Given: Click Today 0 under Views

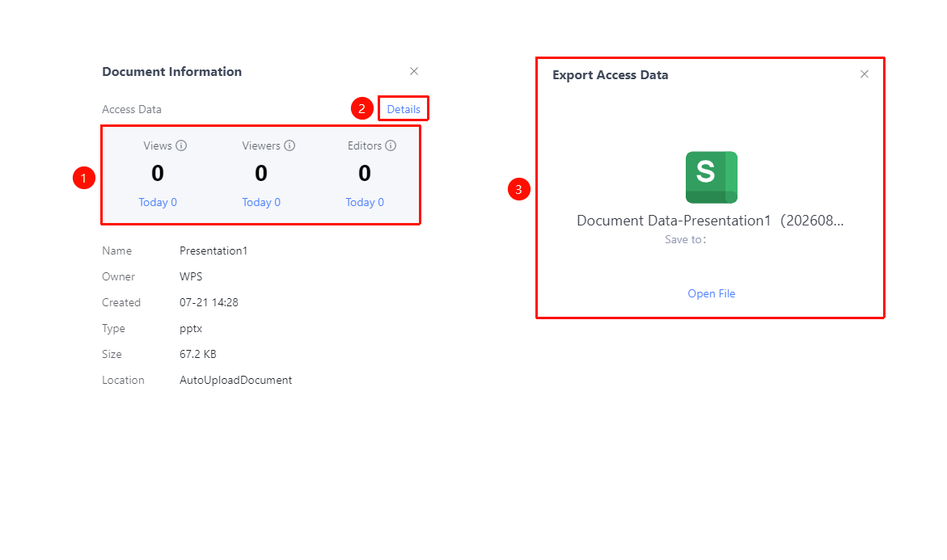Looking at the screenshot, I should point(158,202).
